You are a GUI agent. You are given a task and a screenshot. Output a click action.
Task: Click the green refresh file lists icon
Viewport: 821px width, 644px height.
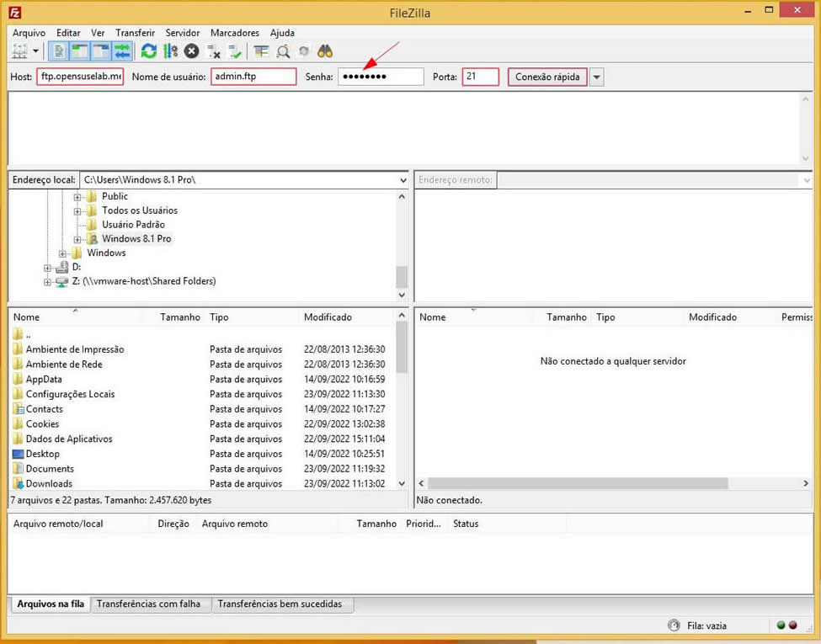[149, 51]
